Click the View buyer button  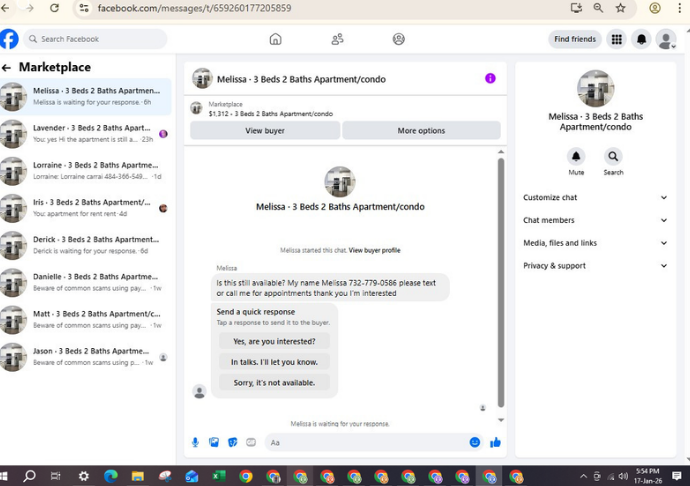[265, 131]
